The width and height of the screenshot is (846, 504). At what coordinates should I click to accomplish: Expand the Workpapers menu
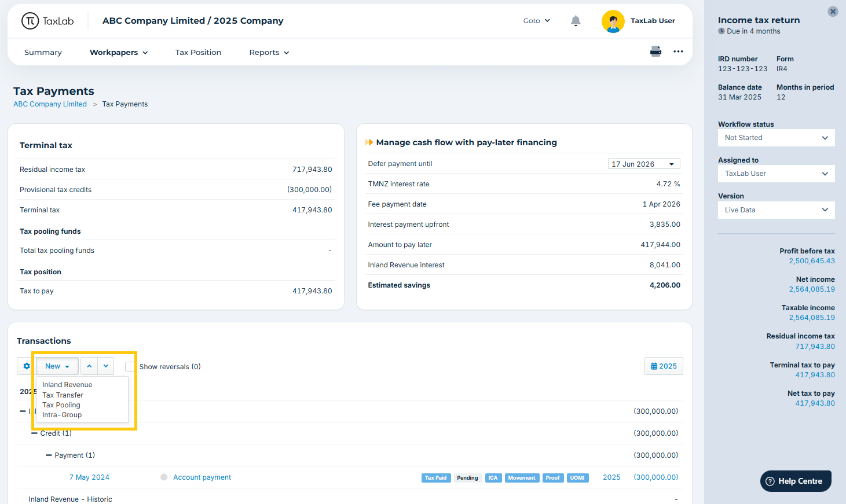pyautogui.click(x=119, y=52)
